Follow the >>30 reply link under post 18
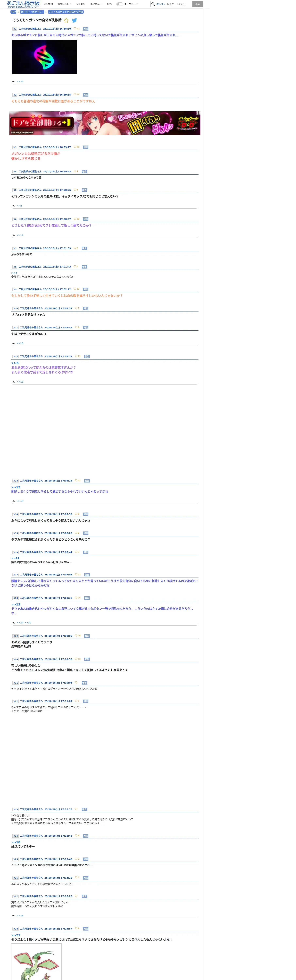Image resolution: width=296 pixels, height=980 pixels. [x=28, y=623]
